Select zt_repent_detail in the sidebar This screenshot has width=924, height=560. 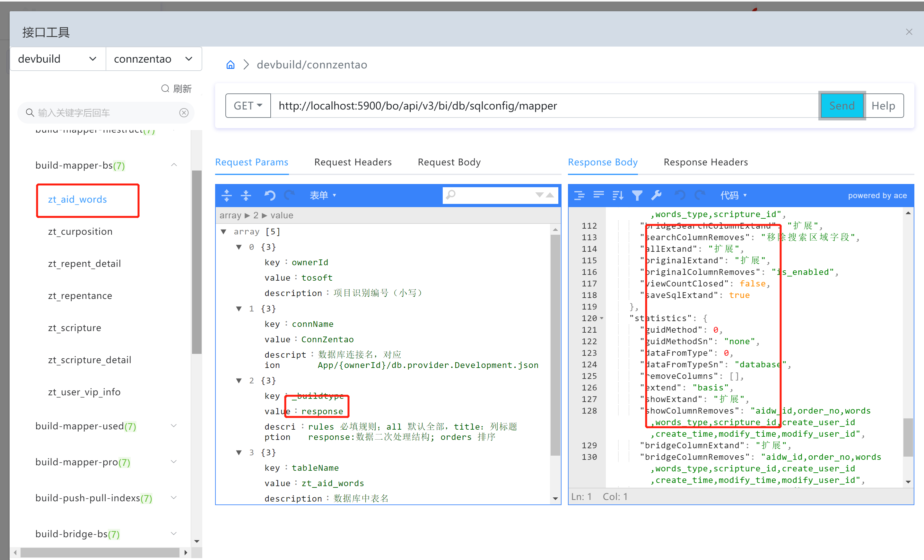point(84,263)
